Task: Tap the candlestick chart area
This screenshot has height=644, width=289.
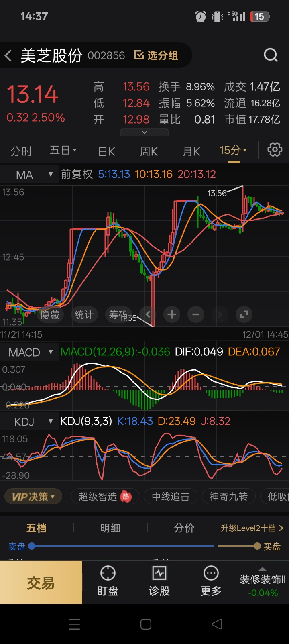Action: pyautogui.click(x=144, y=256)
